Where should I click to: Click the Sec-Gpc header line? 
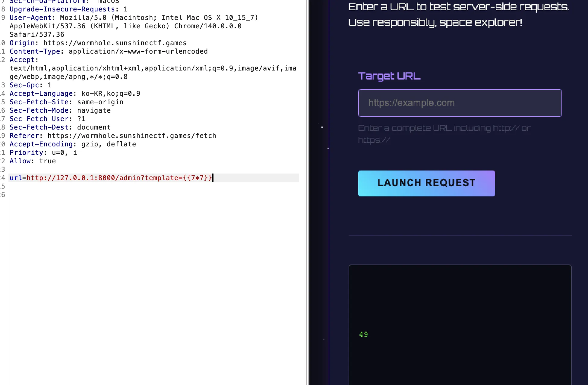pyautogui.click(x=30, y=85)
